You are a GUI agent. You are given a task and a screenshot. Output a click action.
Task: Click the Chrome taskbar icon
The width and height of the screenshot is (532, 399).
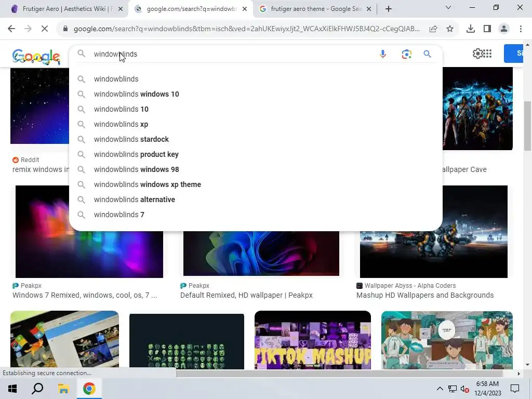89,389
